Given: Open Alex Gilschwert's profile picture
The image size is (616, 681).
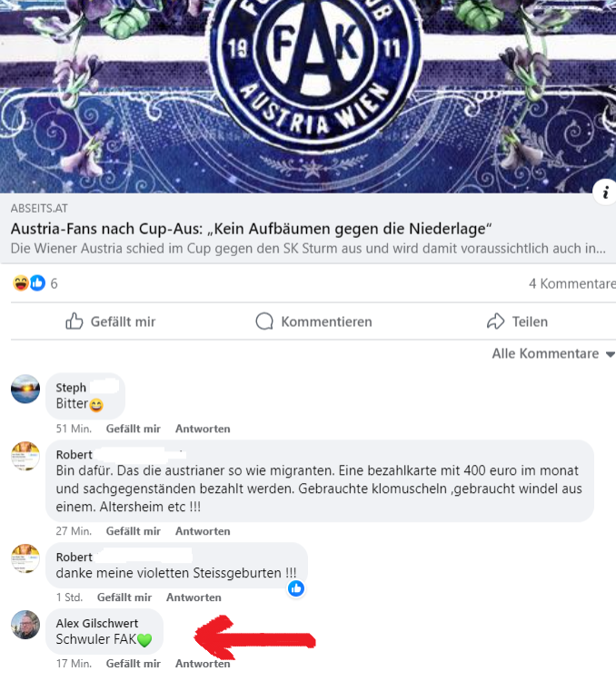Looking at the screenshot, I should [x=25, y=625].
